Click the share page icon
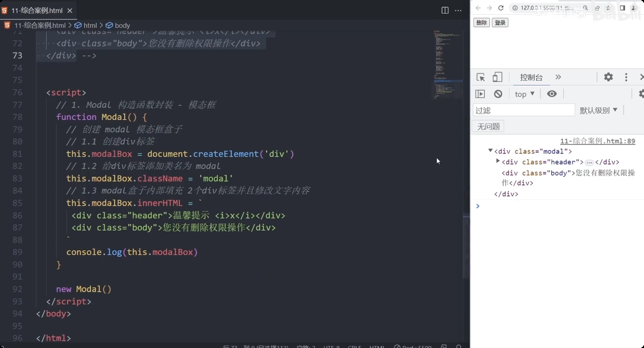644x348 pixels. pos(597,8)
